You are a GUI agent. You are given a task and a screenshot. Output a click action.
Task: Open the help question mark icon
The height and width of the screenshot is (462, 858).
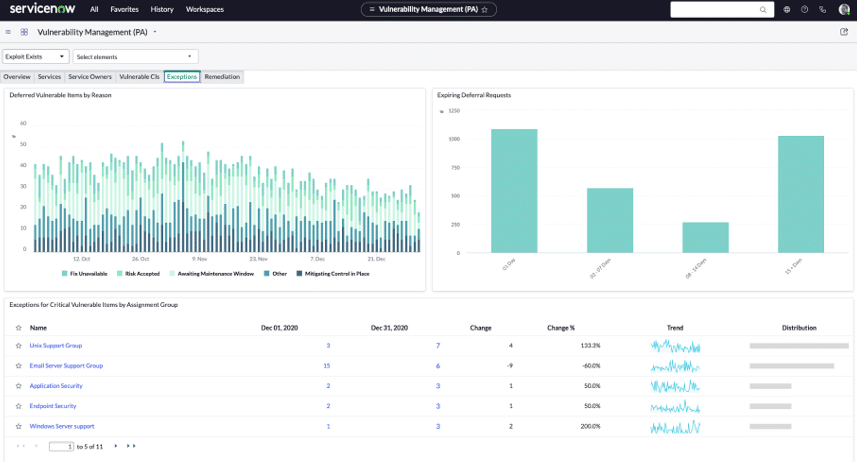coord(804,9)
